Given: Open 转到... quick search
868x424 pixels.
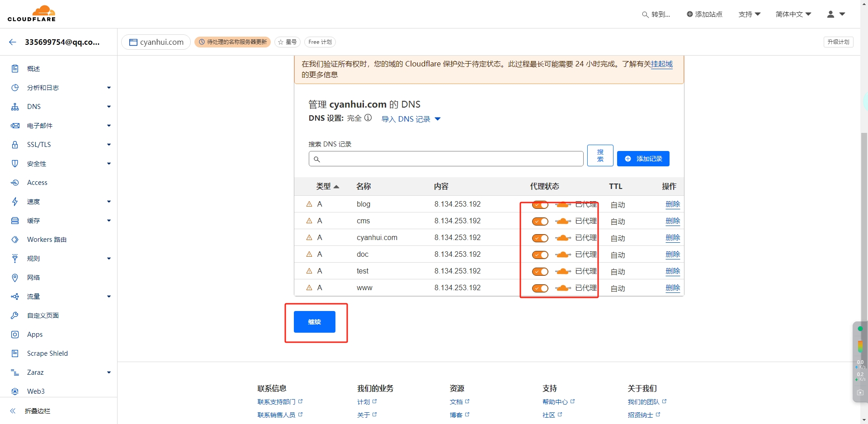Looking at the screenshot, I should tap(656, 14).
